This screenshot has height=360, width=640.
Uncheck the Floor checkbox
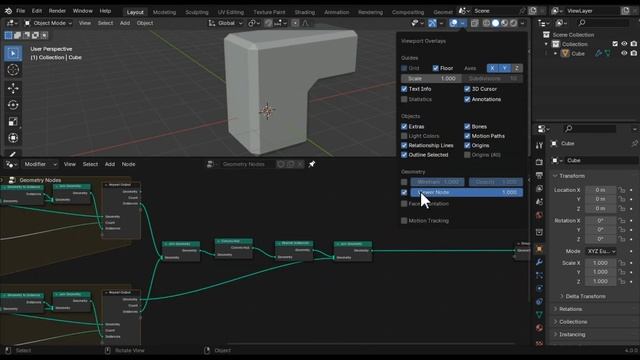(436, 68)
